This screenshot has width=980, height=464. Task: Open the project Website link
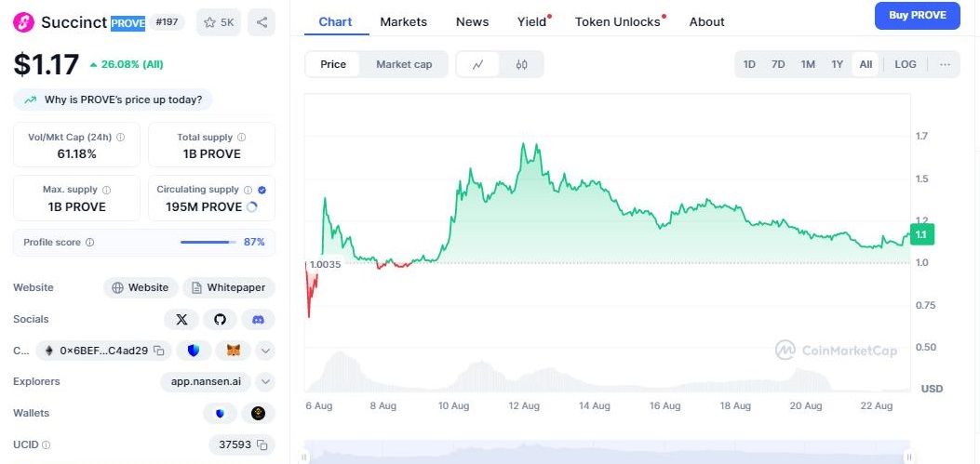pos(141,288)
